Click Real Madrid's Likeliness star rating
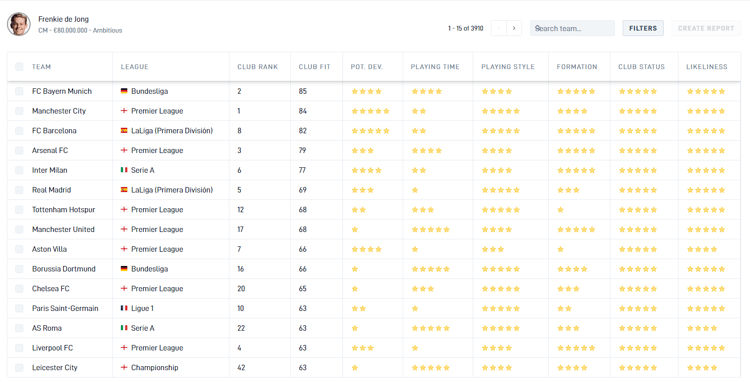The height and width of the screenshot is (382, 750). 706,190
